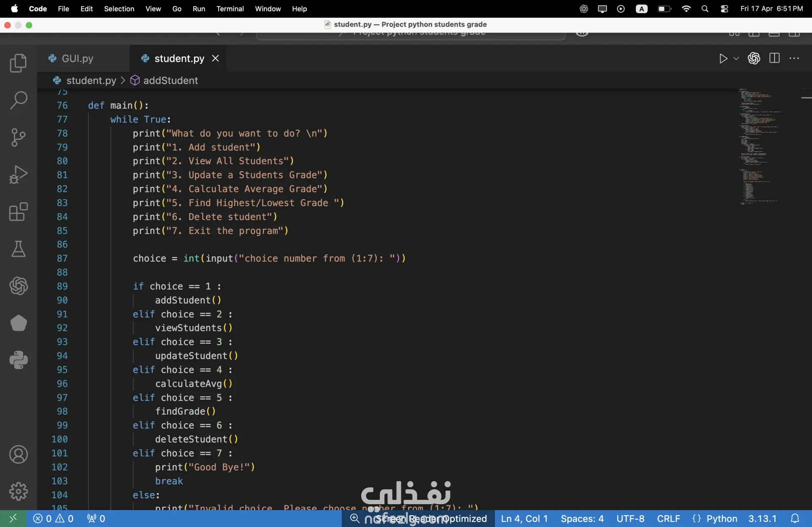Open the Source Control view
The height and width of the screenshot is (527, 812).
(18, 137)
